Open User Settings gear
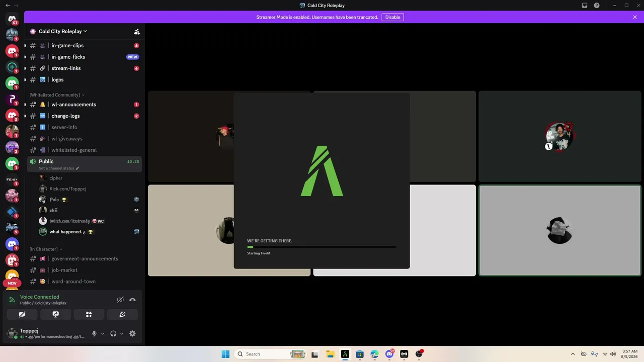Image resolution: width=644 pixels, height=362 pixels. 132,333
